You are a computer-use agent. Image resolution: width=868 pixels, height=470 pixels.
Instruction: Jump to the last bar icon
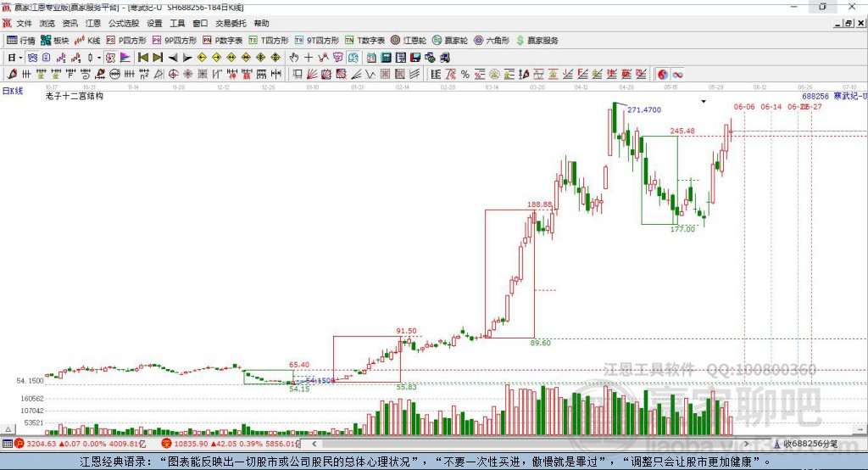tap(158, 58)
